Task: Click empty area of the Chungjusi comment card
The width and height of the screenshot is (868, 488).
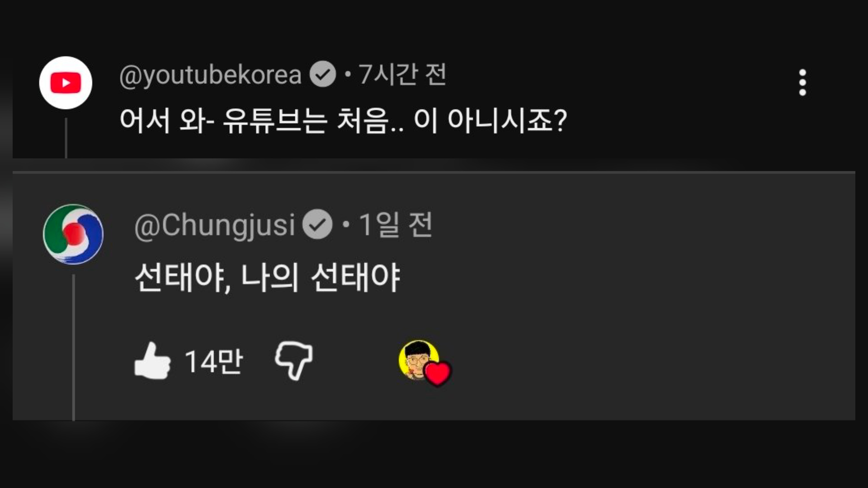Action: 640,303
